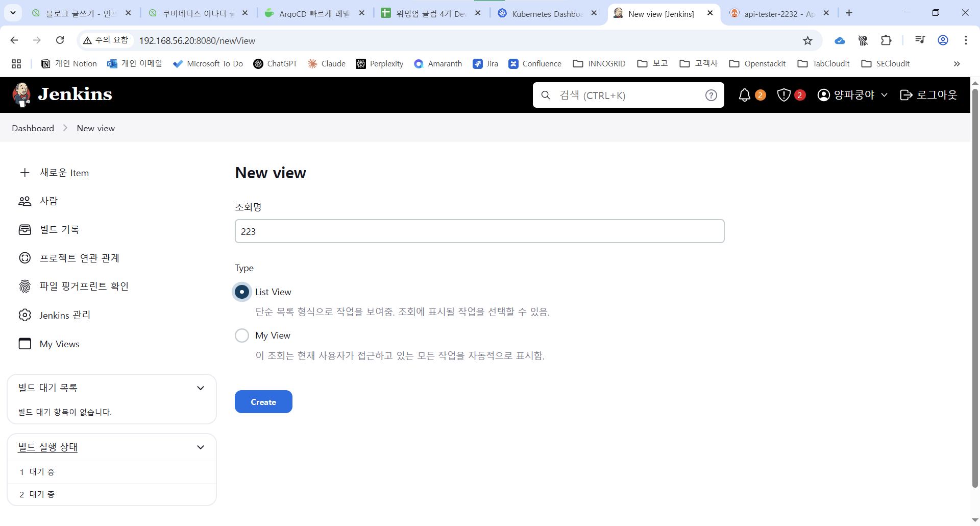Collapse the 빌드 대기 목록 panel chevron
Screen dimensions: 980x526
pos(201,388)
